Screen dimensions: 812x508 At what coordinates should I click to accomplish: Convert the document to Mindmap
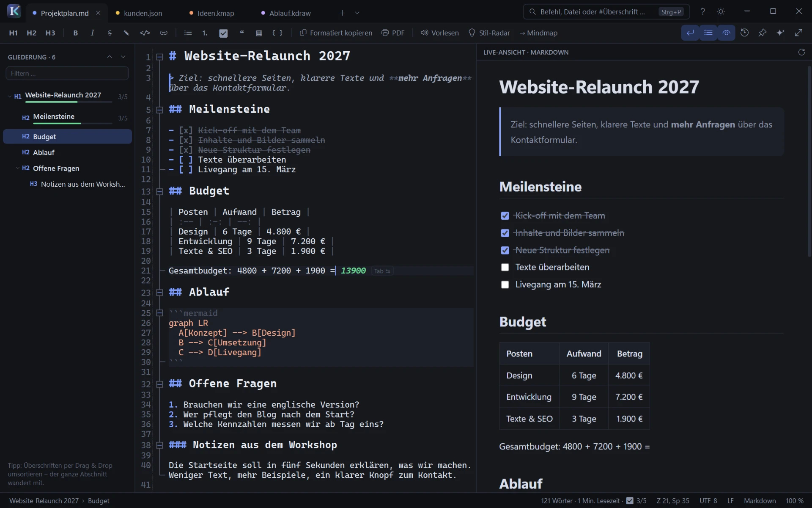[538, 33]
